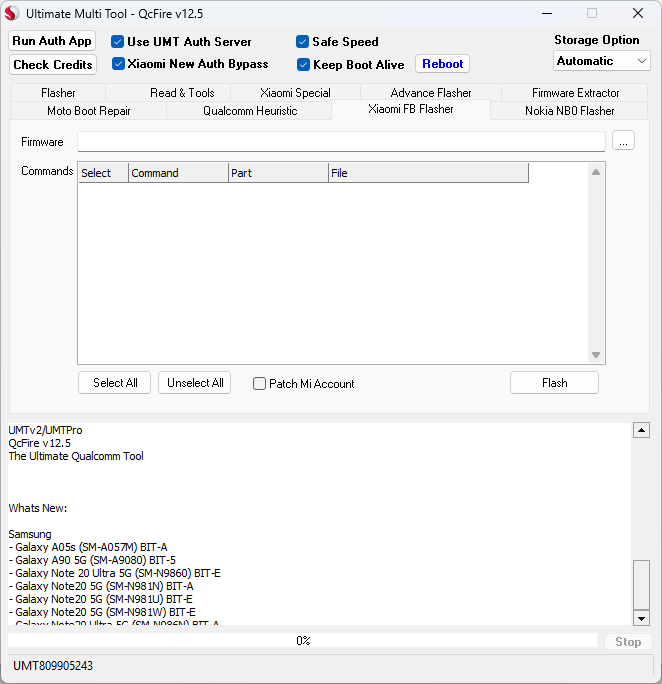Click the Part column header
Viewport: 662px width, 684px height.
pyautogui.click(x=278, y=173)
